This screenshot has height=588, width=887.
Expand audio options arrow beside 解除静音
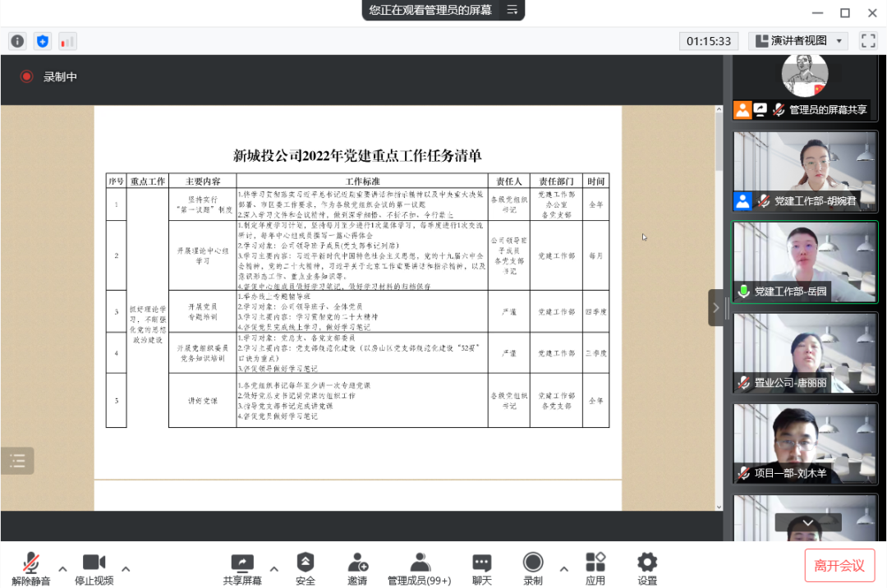coord(62,568)
